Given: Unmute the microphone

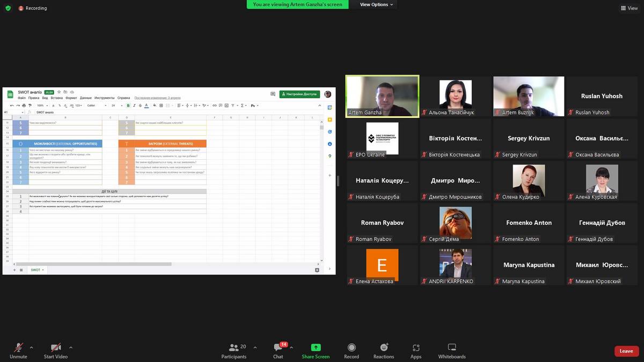Looking at the screenshot, I should pos(18,348).
